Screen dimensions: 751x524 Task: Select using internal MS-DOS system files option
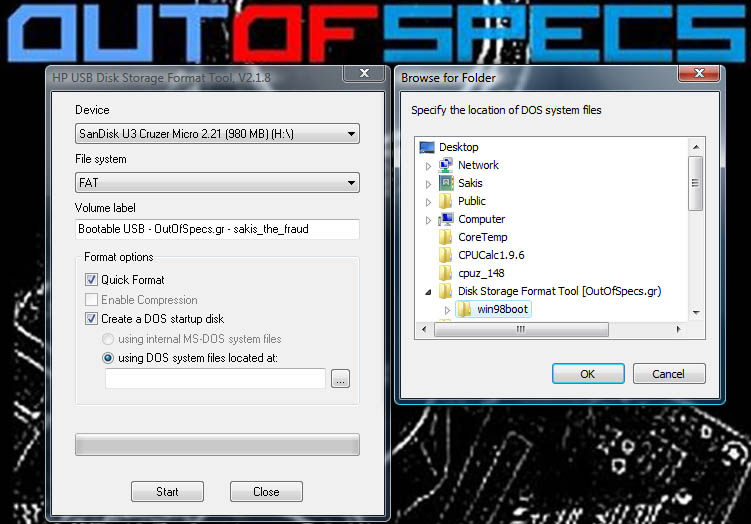(108, 339)
